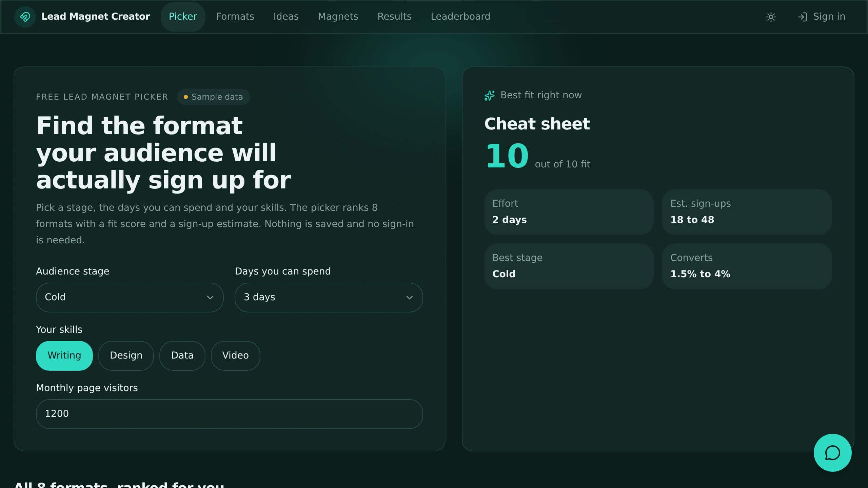This screenshot has height=488, width=868.
Task: Select the Converts 1.5% to 4% card
Action: pyautogui.click(x=747, y=266)
